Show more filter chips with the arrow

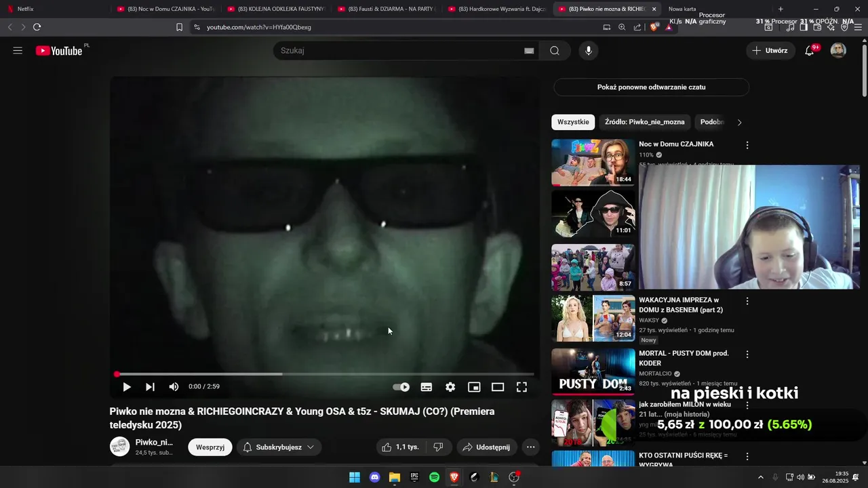pos(739,123)
